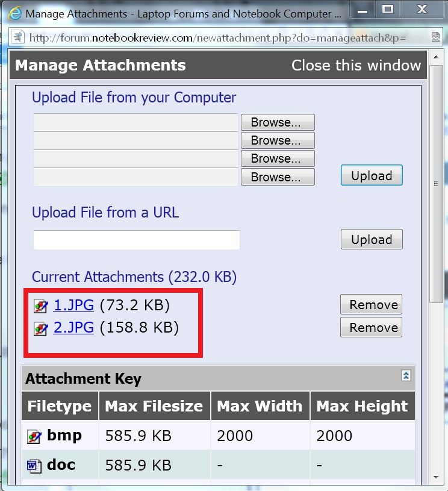The width and height of the screenshot is (448, 491).
Task: Click the Filetype column header
Action: tap(59, 406)
